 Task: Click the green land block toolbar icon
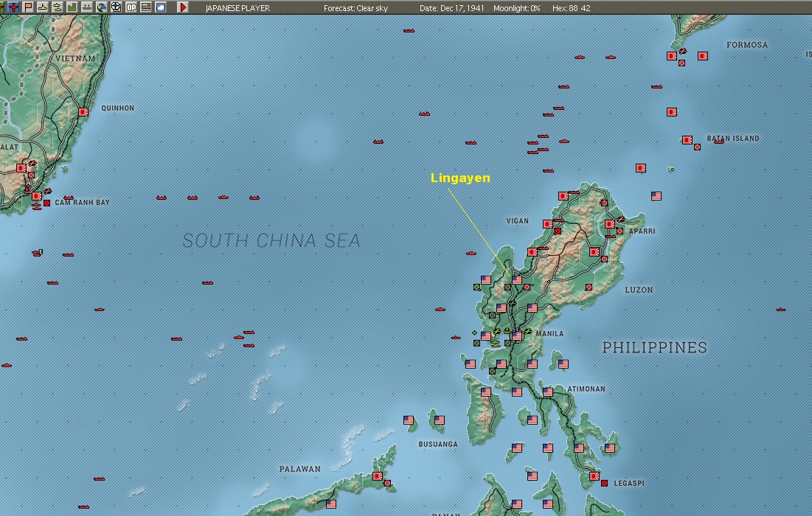point(72,7)
